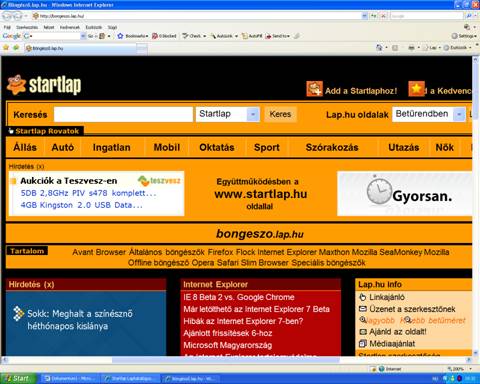480x384 pixels.
Task: Click the Google Toolbar spell Check icon
Action: click(185, 36)
